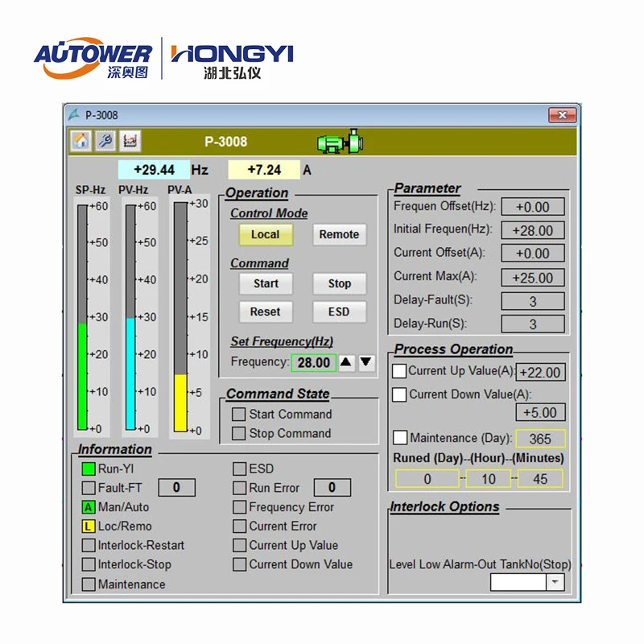
Task: Edit Maintenance days 365 field
Action: tap(540, 439)
